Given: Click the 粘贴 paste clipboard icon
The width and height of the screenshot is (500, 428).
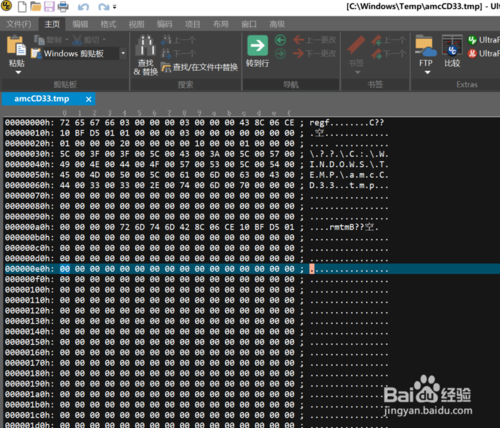Looking at the screenshot, I should coord(16,45).
